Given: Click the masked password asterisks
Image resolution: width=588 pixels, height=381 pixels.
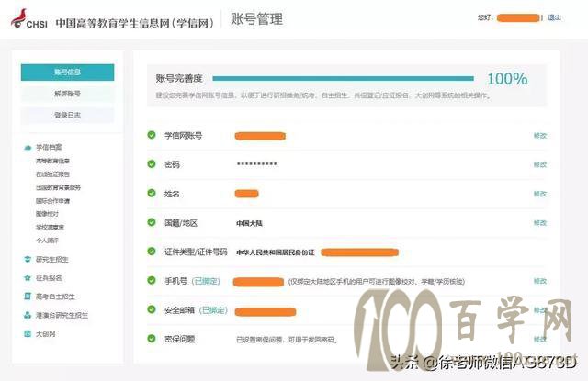Looking at the screenshot, I should point(257,164).
